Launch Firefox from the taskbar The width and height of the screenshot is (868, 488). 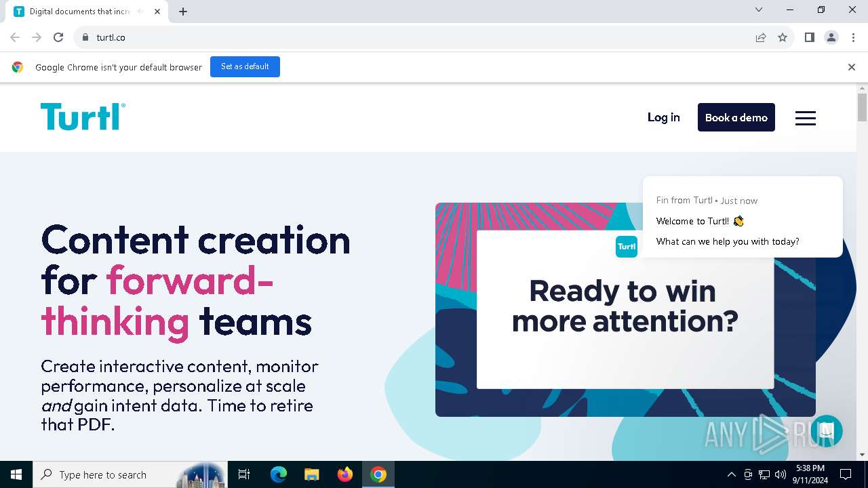pyautogui.click(x=344, y=474)
